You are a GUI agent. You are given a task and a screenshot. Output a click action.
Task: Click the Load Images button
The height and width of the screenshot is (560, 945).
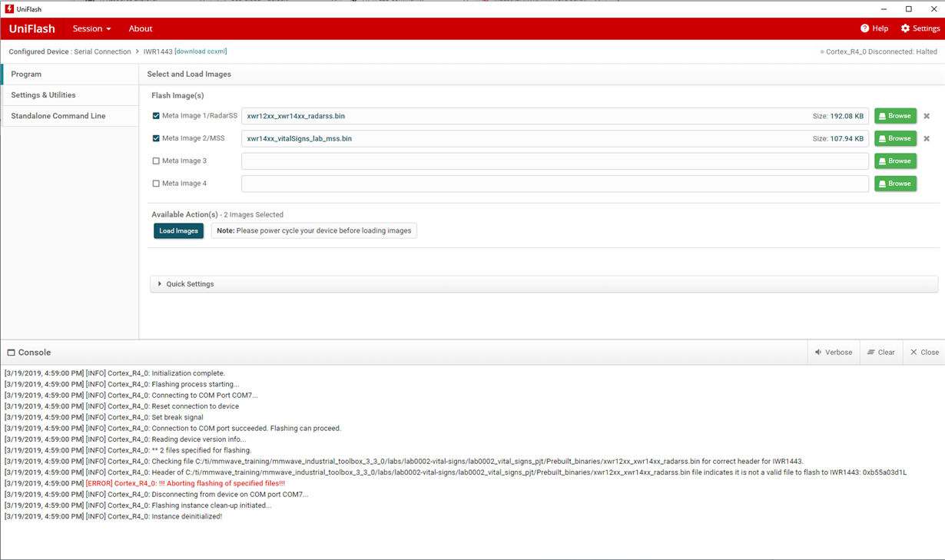pyautogui.click(x=178, y=230)
